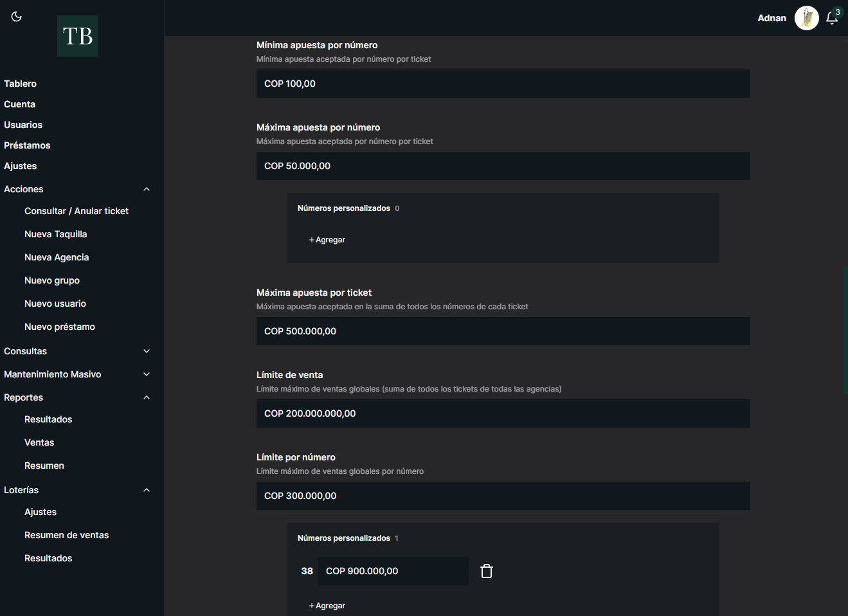
Task: Expand the Consultas section
Action: click(147, 351)
